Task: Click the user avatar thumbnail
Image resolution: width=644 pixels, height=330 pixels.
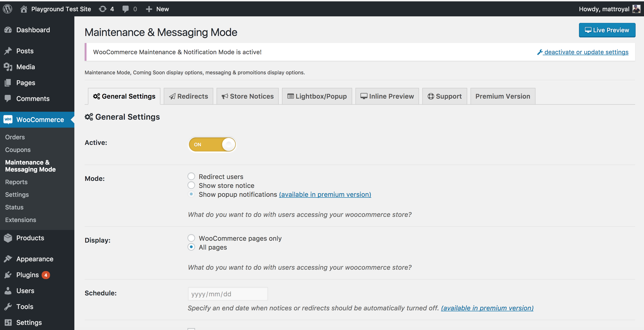Action: click(636, 9)
